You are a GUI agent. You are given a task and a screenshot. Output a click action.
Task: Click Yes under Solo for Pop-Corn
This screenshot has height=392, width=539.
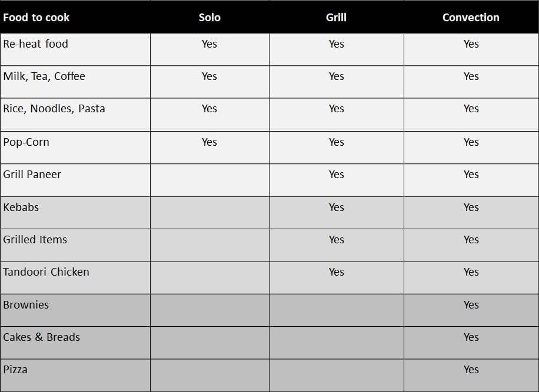209,142
